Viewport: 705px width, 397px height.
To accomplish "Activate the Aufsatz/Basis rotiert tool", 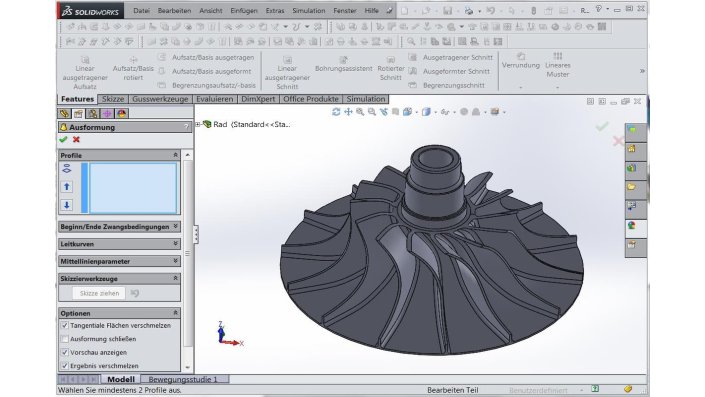I will pyautogui.click(x=133, y=69).
